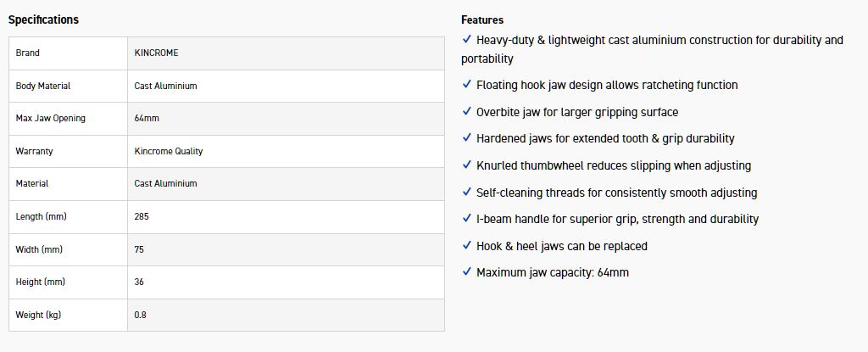Click the Body Material row label
This screenshot has width=868, height=352.
point(43,86)
